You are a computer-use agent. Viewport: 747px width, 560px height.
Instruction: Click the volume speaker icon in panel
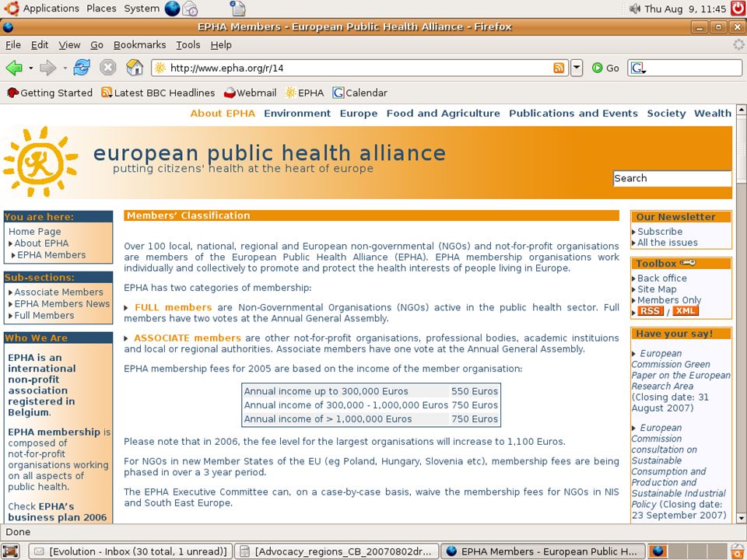(635, 9)
